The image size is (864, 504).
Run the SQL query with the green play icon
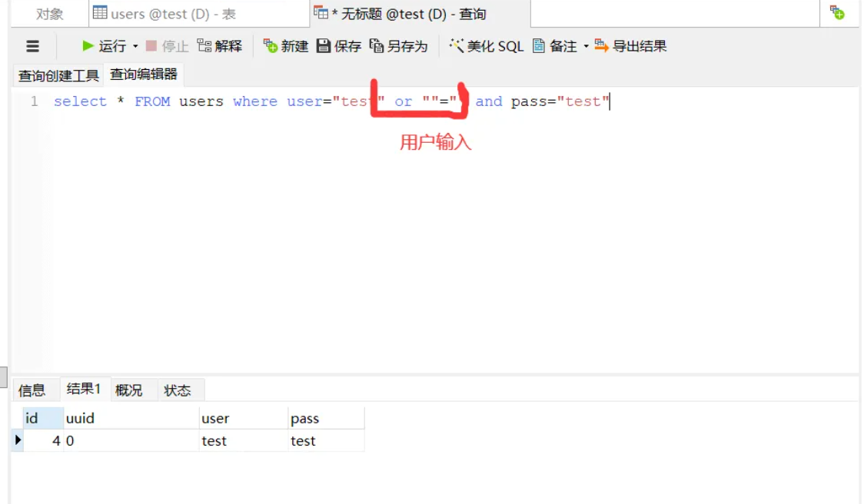click(87, 46)
